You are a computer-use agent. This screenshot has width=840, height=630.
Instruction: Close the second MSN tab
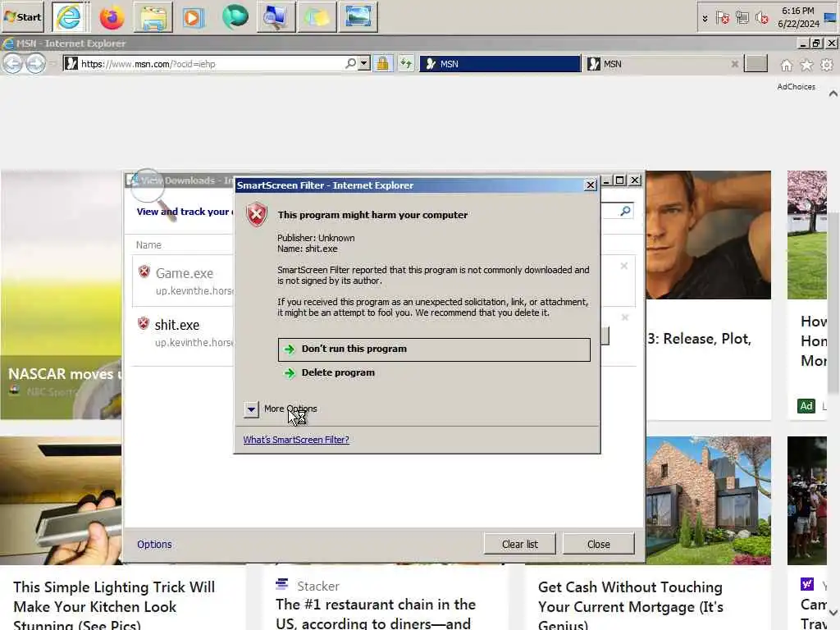(x=734, y=64)
